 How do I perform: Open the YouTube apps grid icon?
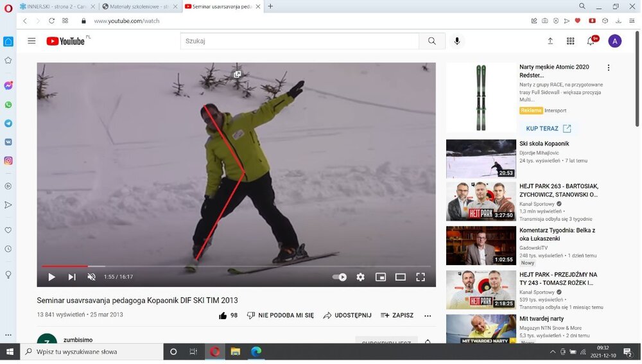tap(570, 41)
